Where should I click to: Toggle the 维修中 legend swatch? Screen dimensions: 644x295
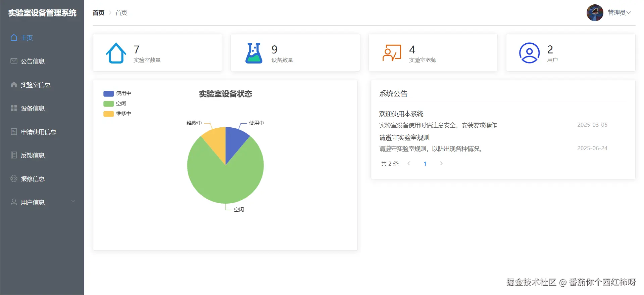pyautogui.click(x=108, y=114)
